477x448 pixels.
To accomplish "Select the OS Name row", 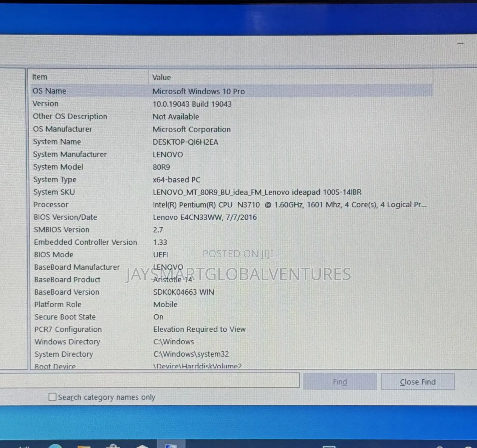I will [x=232, y=91].
